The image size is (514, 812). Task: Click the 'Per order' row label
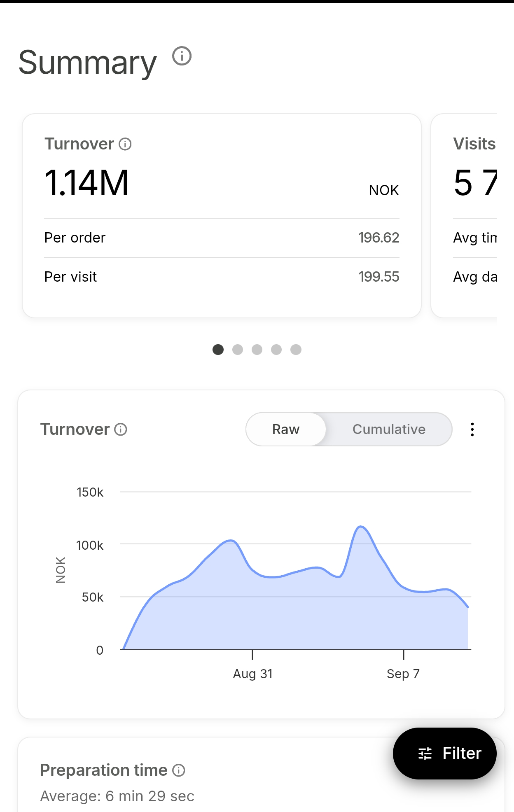[x=75, y=238]
